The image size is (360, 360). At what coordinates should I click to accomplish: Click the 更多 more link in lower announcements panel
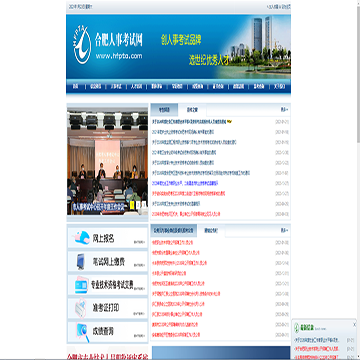click(x=284, y=230)
